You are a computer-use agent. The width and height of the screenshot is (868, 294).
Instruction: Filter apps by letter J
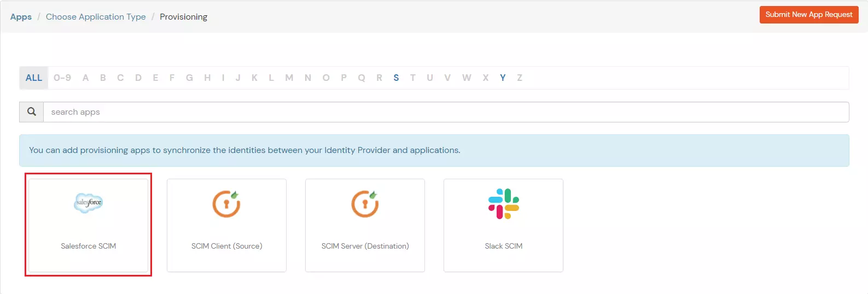(238, 78)
